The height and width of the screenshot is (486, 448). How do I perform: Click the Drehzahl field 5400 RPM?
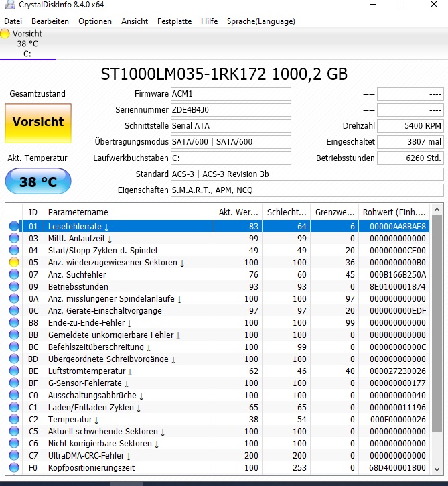pos(410,126)
